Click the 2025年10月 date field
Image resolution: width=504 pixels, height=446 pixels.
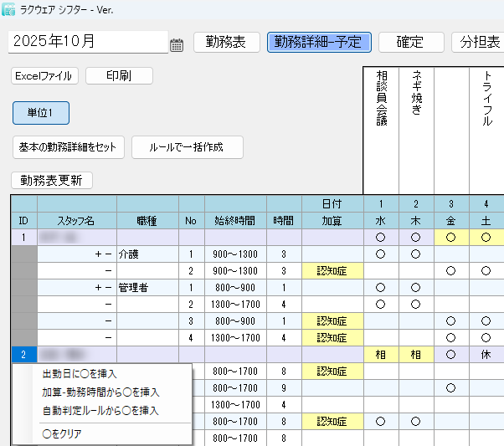click(x=88, y=42)
